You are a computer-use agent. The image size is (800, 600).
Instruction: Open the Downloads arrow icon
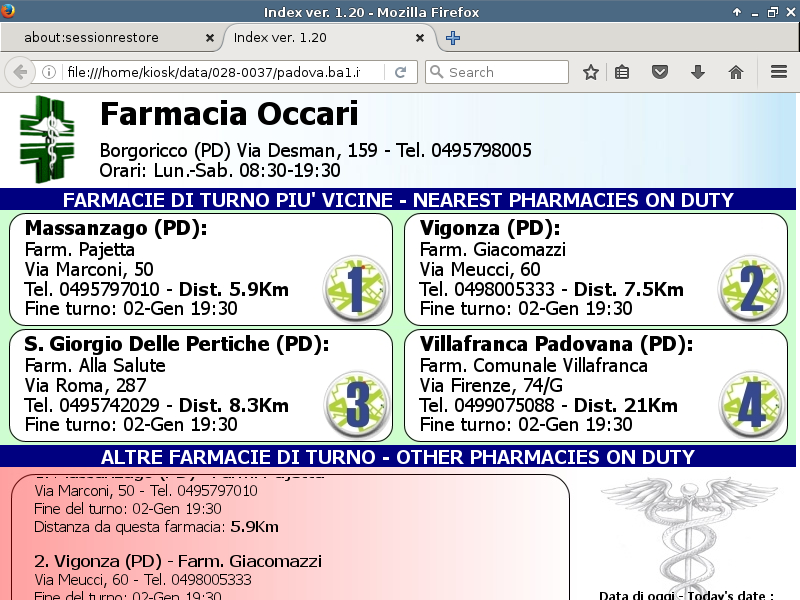(x=698, y=72)
